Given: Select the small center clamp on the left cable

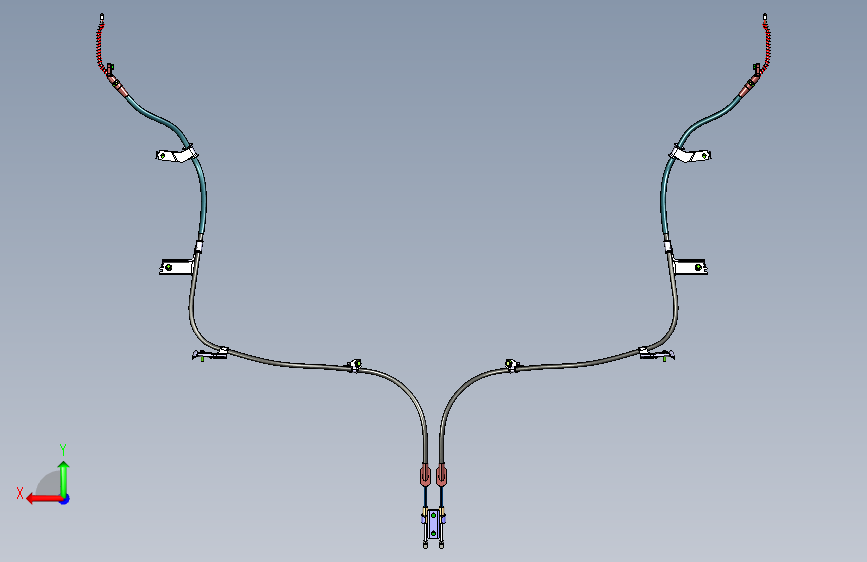Looking at the screenshot, I should click(354, 365).
